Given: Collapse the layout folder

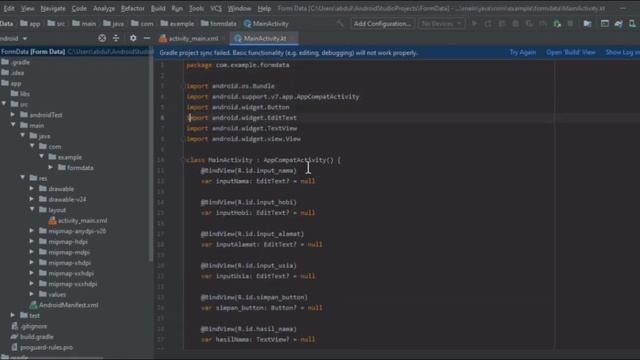Looking at the screenshot, I should pos(32,209).
